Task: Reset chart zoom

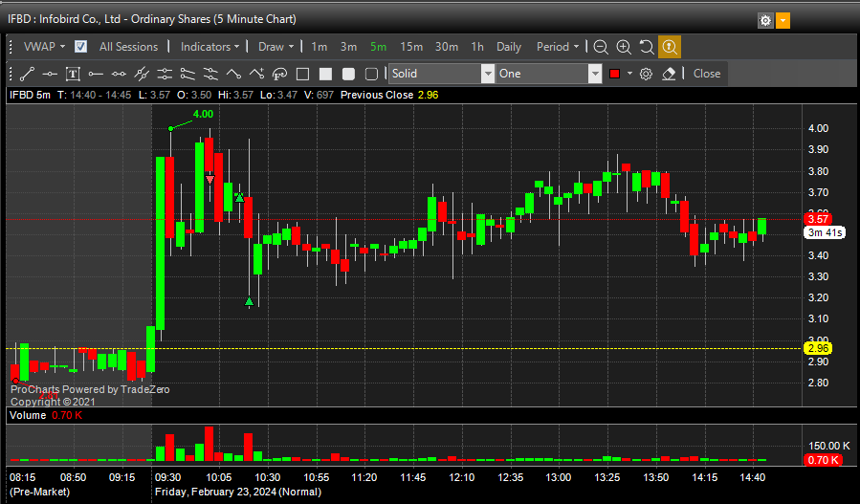Action: coord(647,47)
